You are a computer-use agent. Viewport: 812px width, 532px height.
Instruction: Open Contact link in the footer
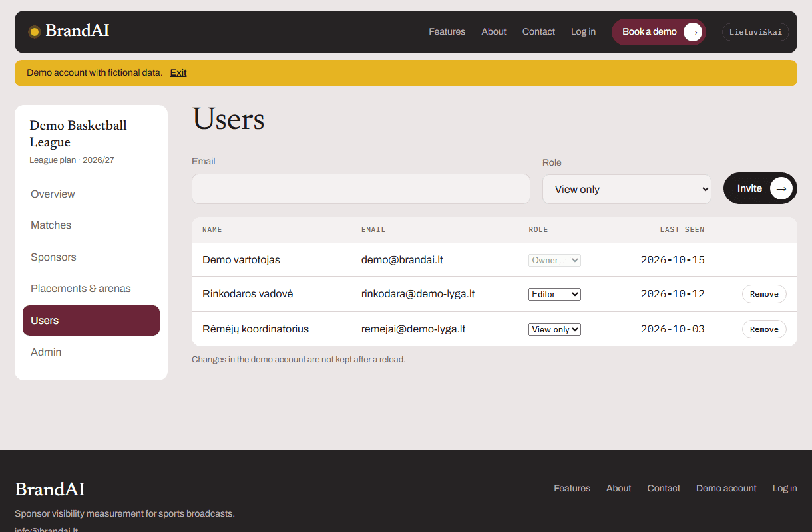tap(664, 489)
